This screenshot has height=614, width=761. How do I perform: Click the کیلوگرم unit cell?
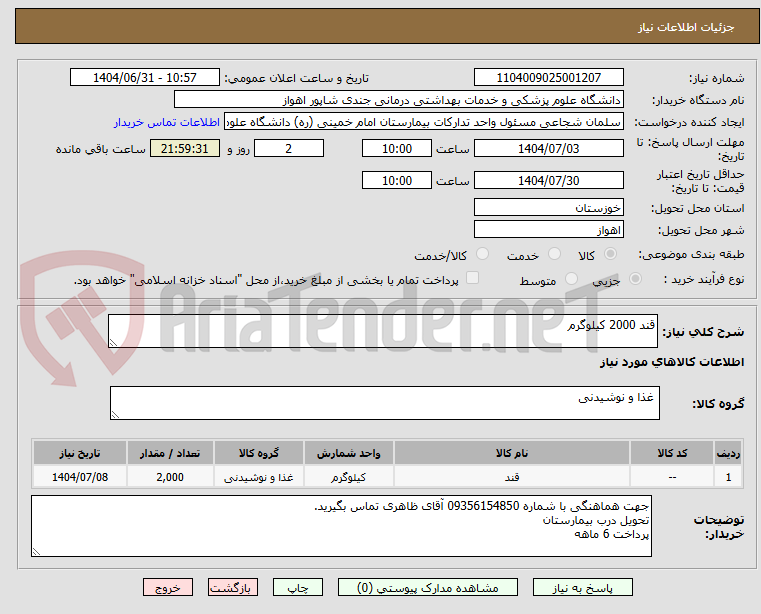pos(348,477)
